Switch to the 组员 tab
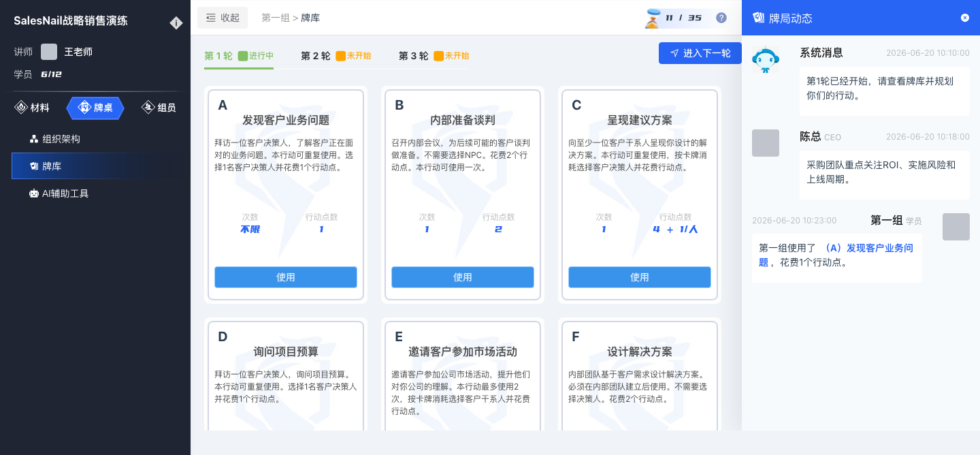The image size is (980, 455). point(159,108)
